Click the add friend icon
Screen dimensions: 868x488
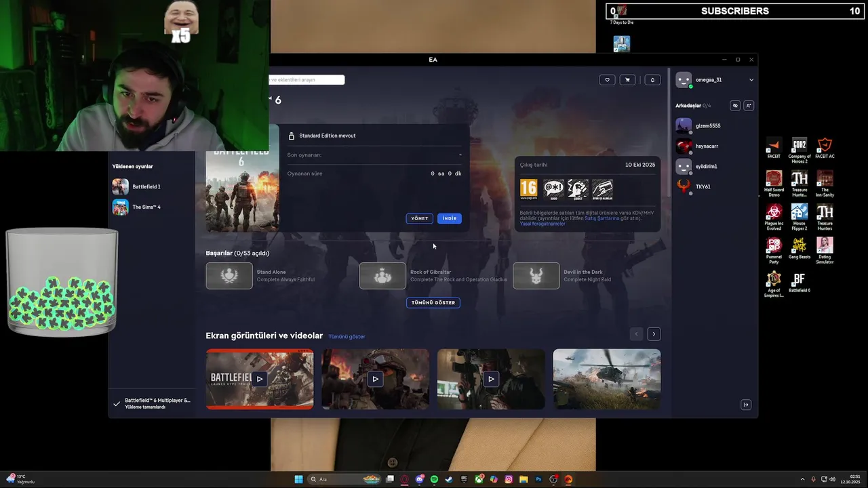pyautogui.click(x=749, y=106)
